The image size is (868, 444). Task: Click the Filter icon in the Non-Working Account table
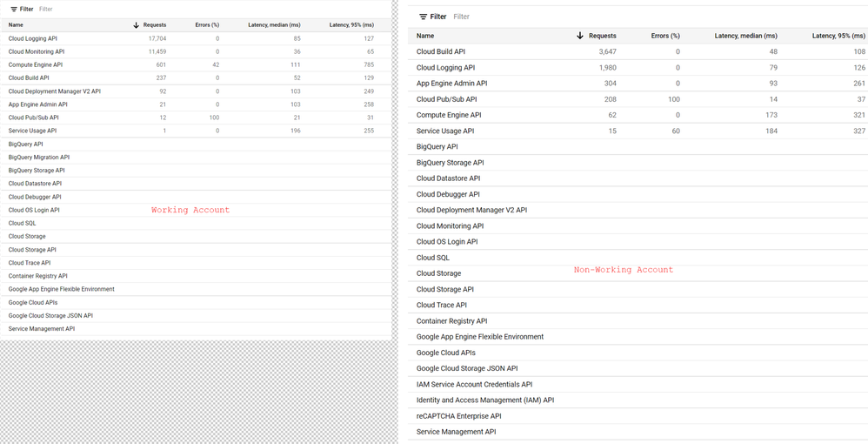(x=424, y=17)
